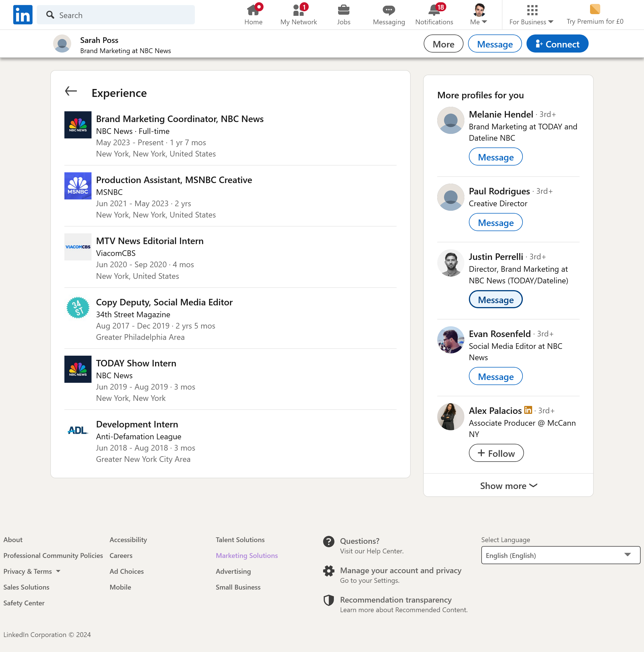Message Melanie Hendel
Image resolution: width=644 pixels, height=652 pixels.
[x=495, y=157]
